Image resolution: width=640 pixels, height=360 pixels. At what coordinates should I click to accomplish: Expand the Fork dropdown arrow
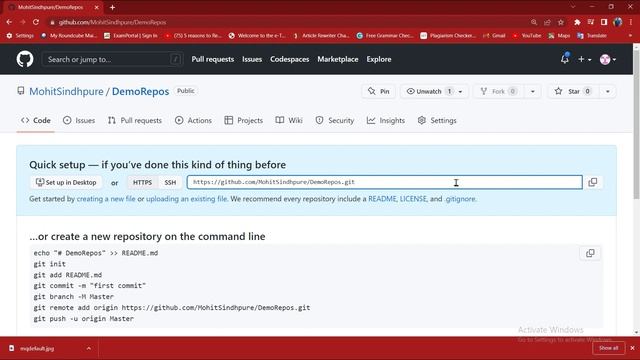point(532,91)
